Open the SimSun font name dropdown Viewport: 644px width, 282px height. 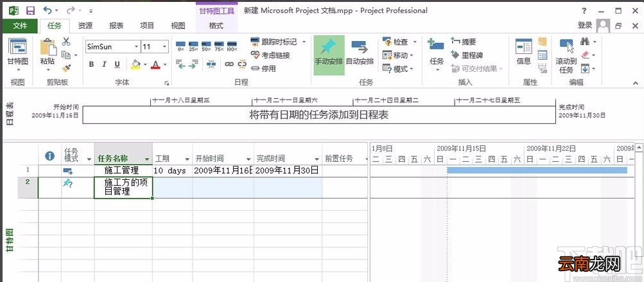[136, 46]
